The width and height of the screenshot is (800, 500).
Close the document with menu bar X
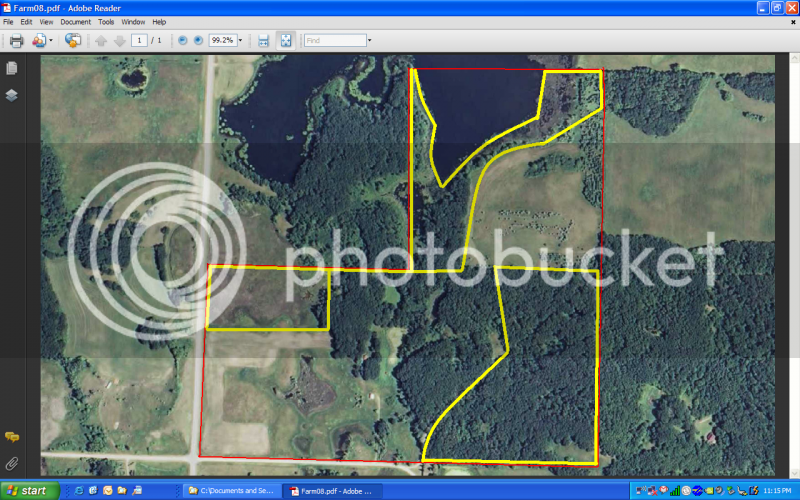793,22
